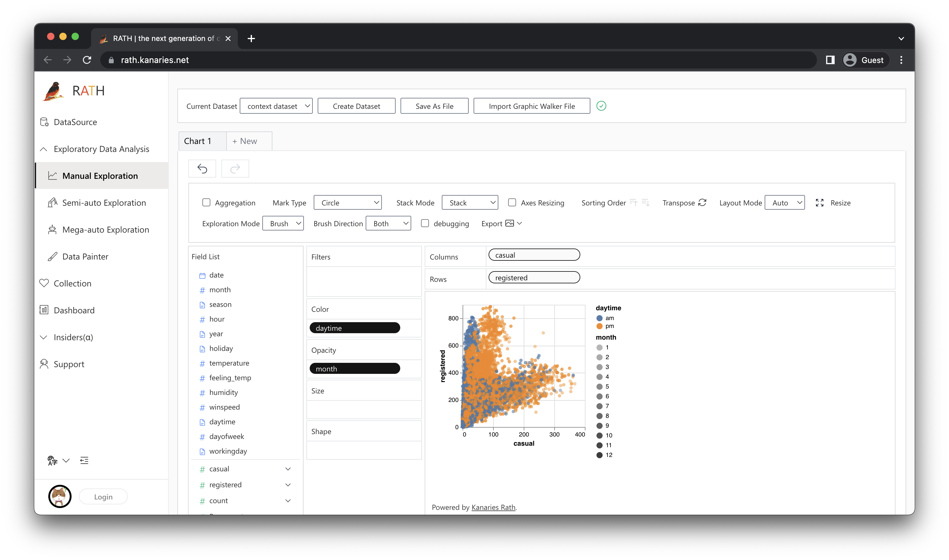Viewport: 949px width, 560px height.
Task: Click the Transpose swap icon
Action: coord(702,203)
